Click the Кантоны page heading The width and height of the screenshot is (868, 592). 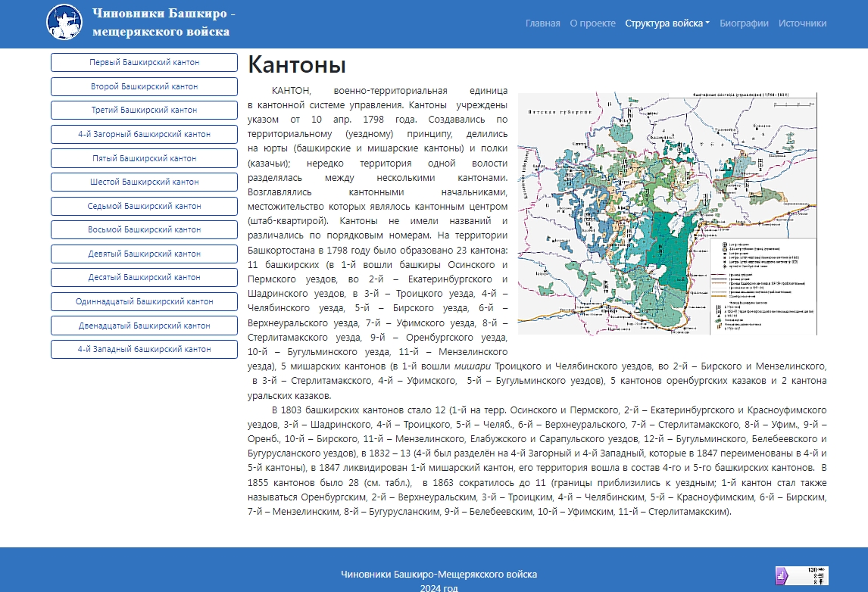click(297, 65)
